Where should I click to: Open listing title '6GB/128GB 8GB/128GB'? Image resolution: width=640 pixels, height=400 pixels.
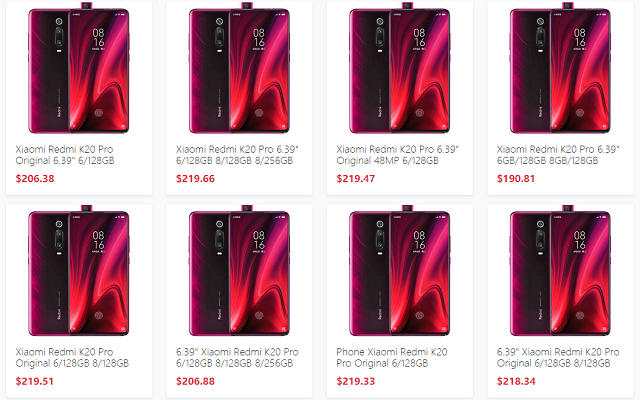click(558, 155)
